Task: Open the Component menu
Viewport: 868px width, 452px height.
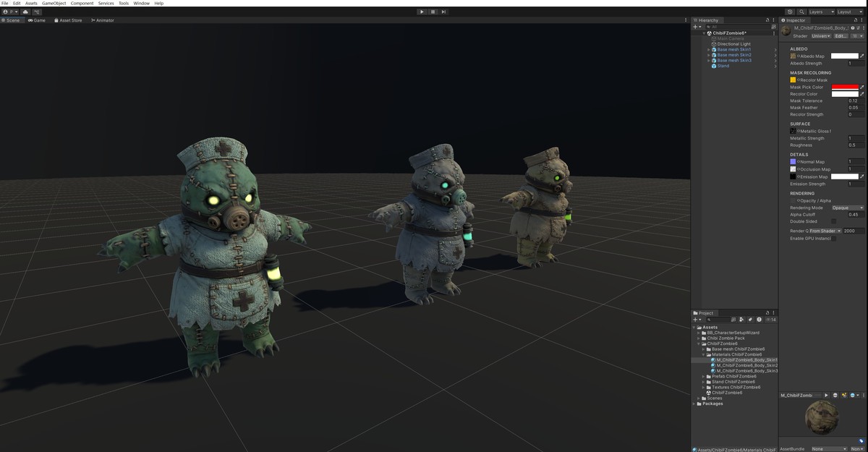Action: (82, 4)
